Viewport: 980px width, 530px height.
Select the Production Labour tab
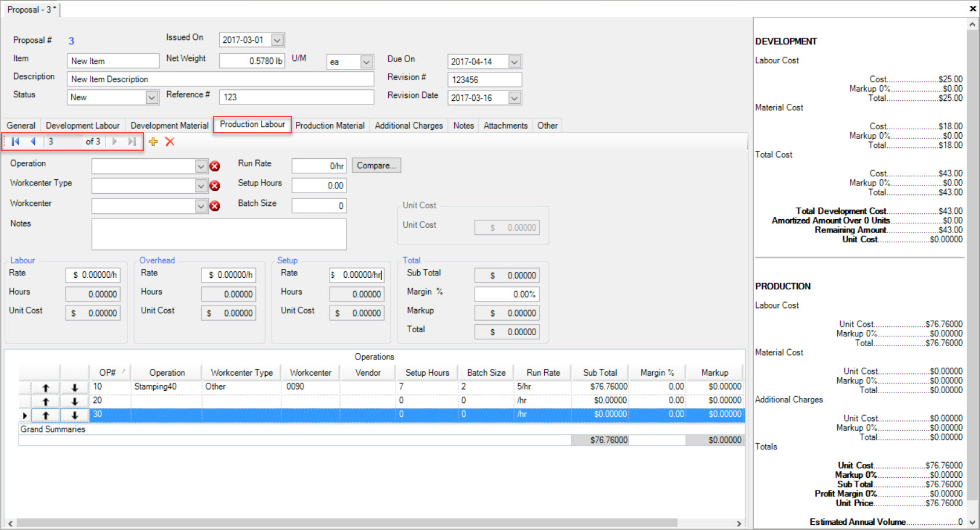(252, 125)
